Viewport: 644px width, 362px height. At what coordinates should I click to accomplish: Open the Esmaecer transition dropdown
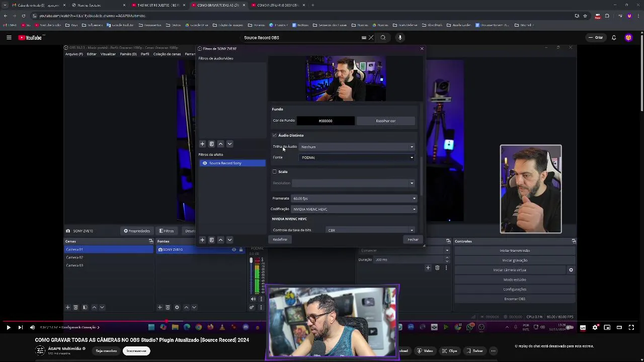(405, 250)
